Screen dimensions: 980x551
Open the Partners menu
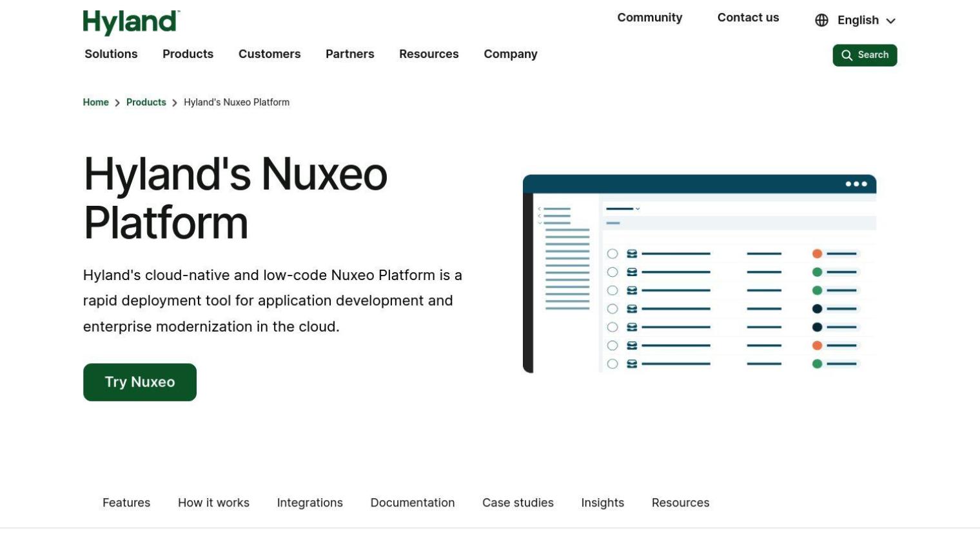point(349,54)
